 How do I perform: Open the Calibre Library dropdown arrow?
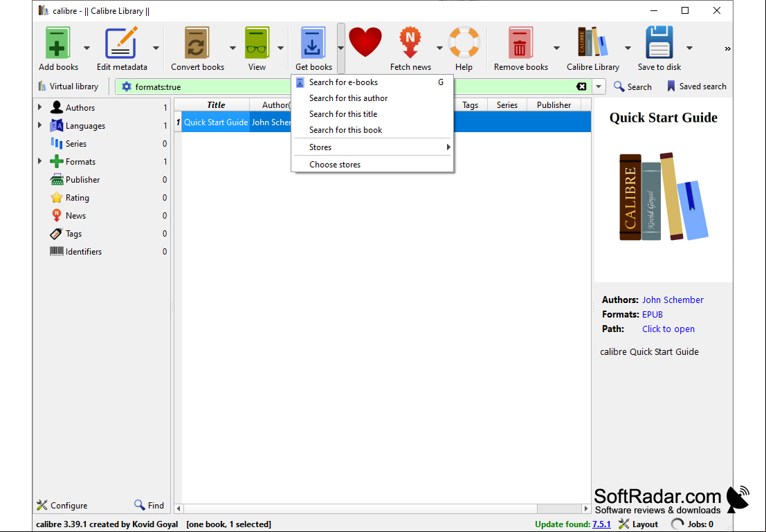(x=628, y=48)
